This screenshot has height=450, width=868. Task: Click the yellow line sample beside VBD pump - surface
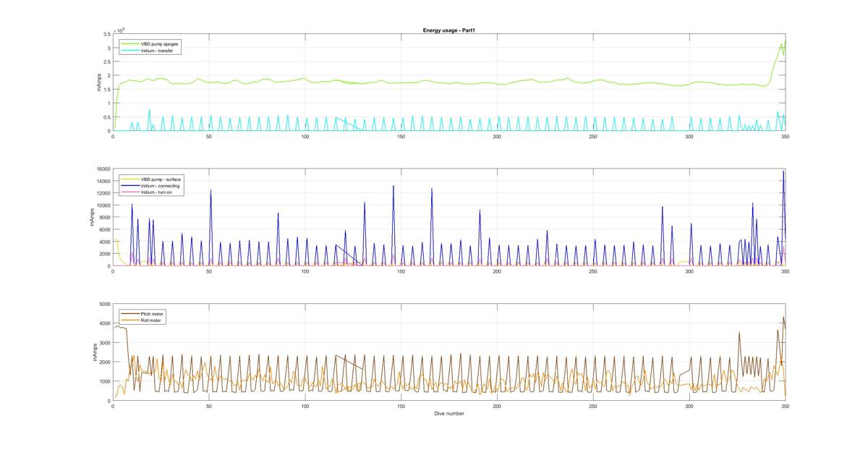130,179
